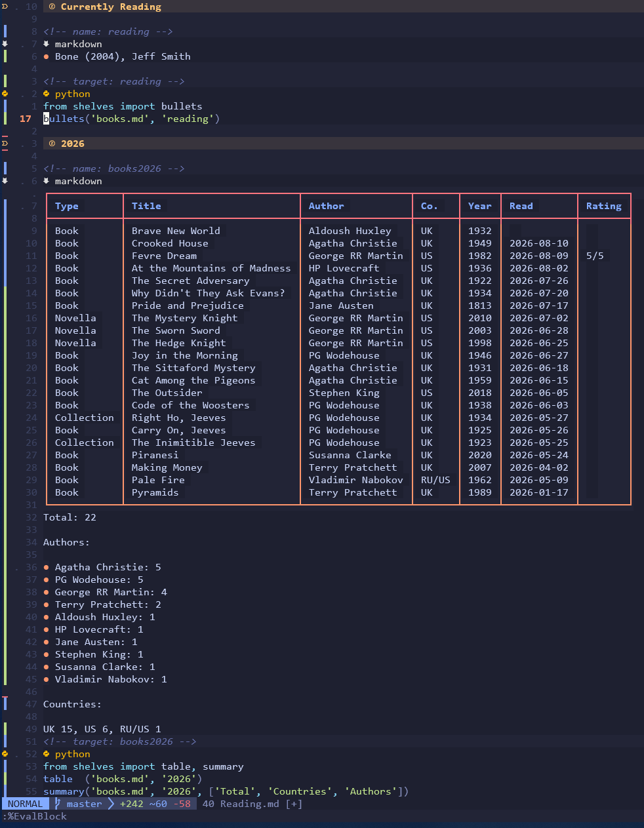Click the Jane Austen author cell
This screenshot has height=828, width=644.
pyautogui.click(x=341, y=306)
